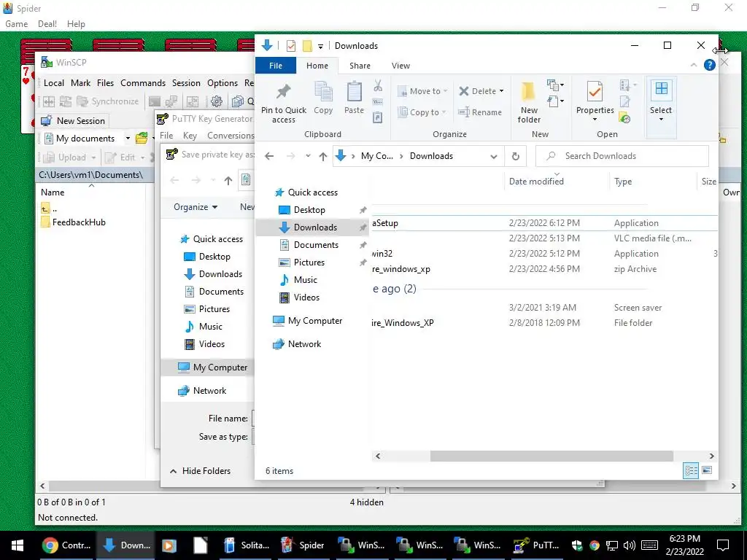747x560 pixels.
Task: Click the Cut scissors icon in ribbon
Action: tap(378, 86)
